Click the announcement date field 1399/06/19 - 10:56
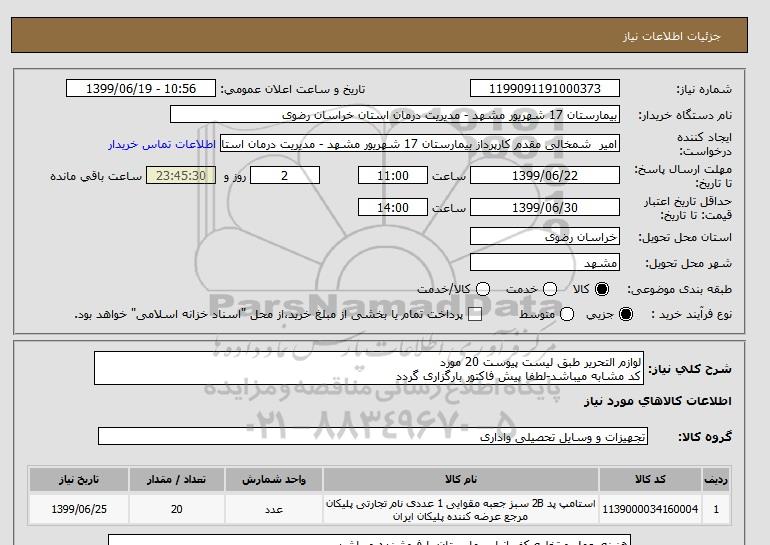Viewport: 770px width, 545px height. coord(141,88)
